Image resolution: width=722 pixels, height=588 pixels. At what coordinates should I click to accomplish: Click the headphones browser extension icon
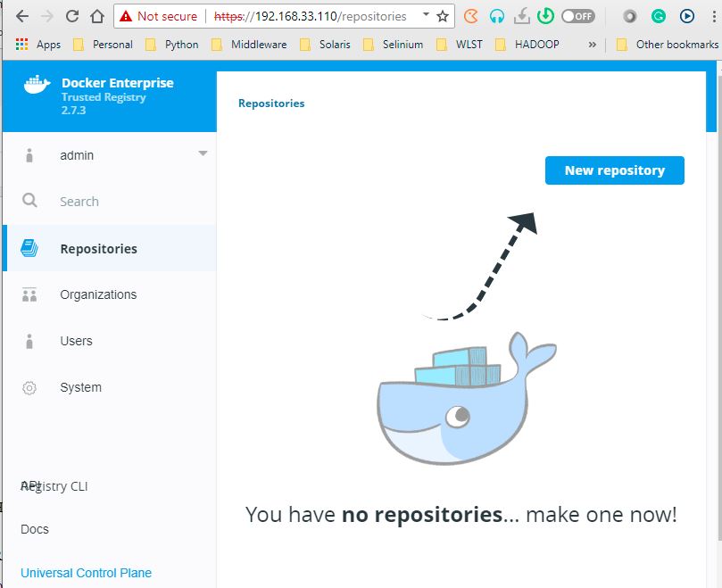pos(495,15)
